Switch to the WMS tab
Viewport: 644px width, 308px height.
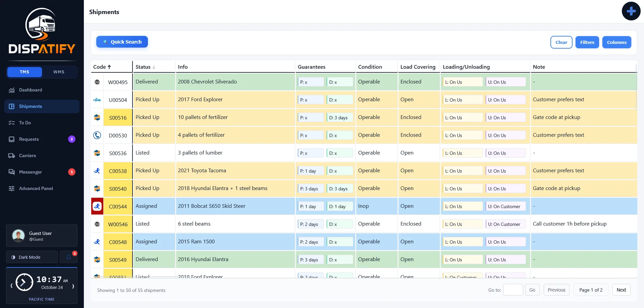(x=59, y=72)
